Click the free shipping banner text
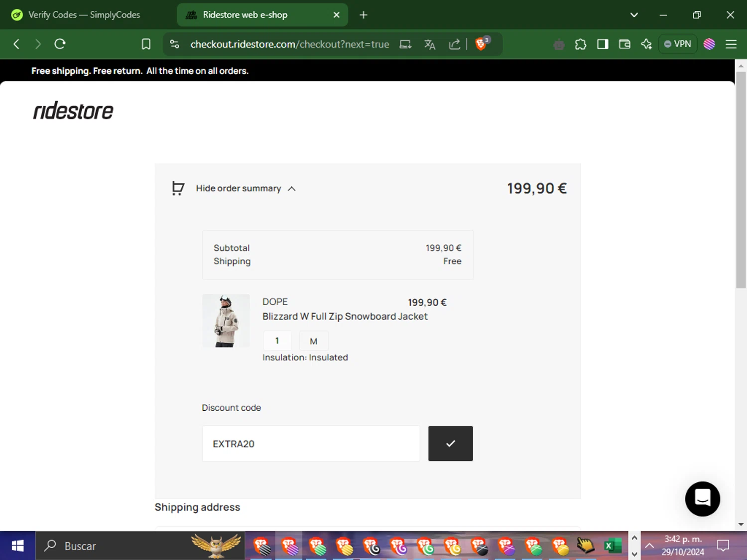 [x=140, y=71]
